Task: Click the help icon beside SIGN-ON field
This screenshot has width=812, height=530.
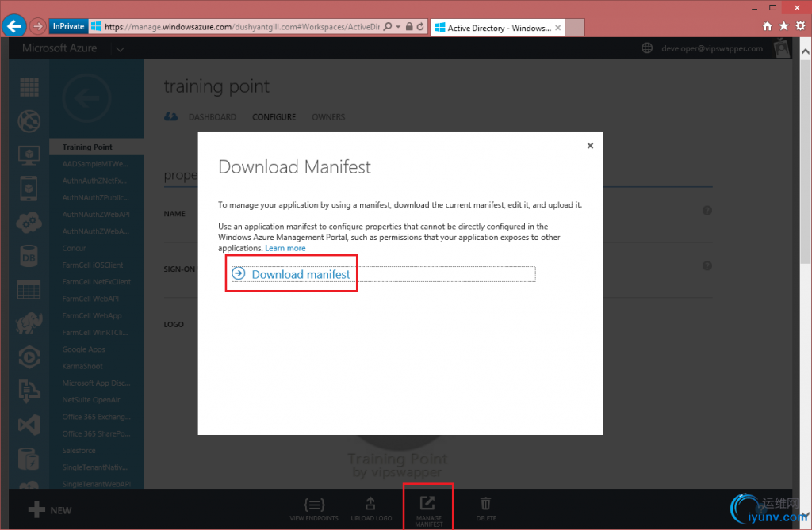Action: (x=707, y=266)
